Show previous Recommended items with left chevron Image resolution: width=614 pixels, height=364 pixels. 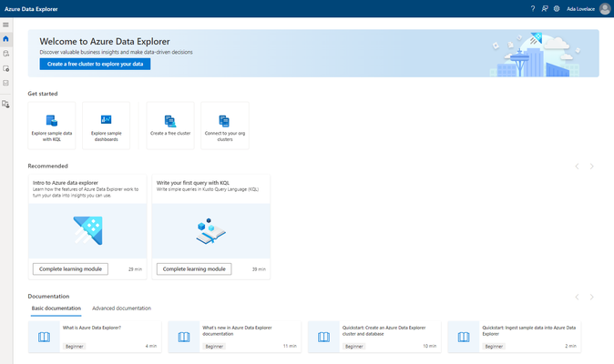577,167
